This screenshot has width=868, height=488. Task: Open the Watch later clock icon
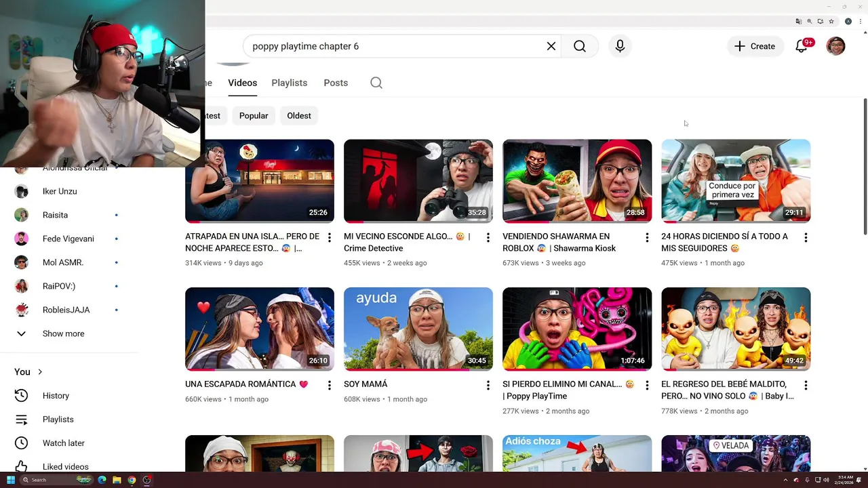coord(22,443)
